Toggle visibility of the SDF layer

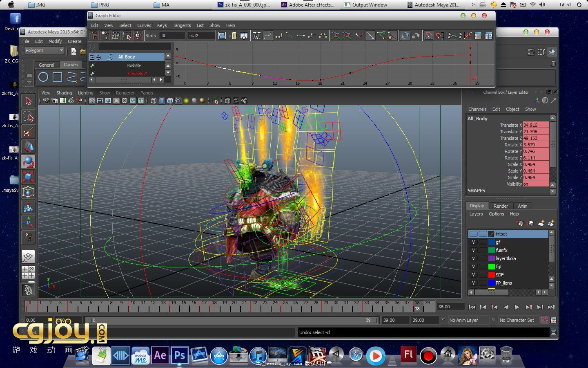[x=473, y=275]
